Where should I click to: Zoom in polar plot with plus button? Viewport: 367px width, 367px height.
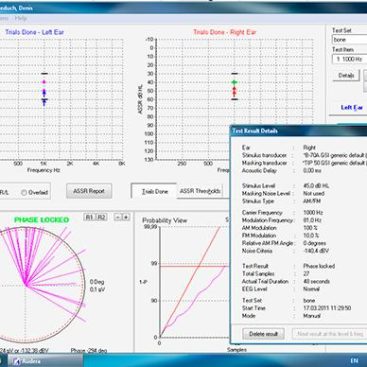click(x=126, y=217)
